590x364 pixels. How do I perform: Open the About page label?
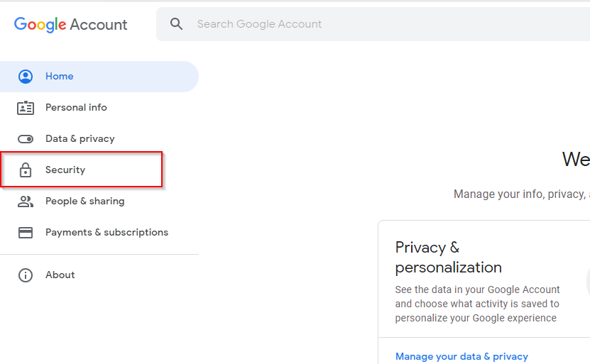[x=60, y=275]
